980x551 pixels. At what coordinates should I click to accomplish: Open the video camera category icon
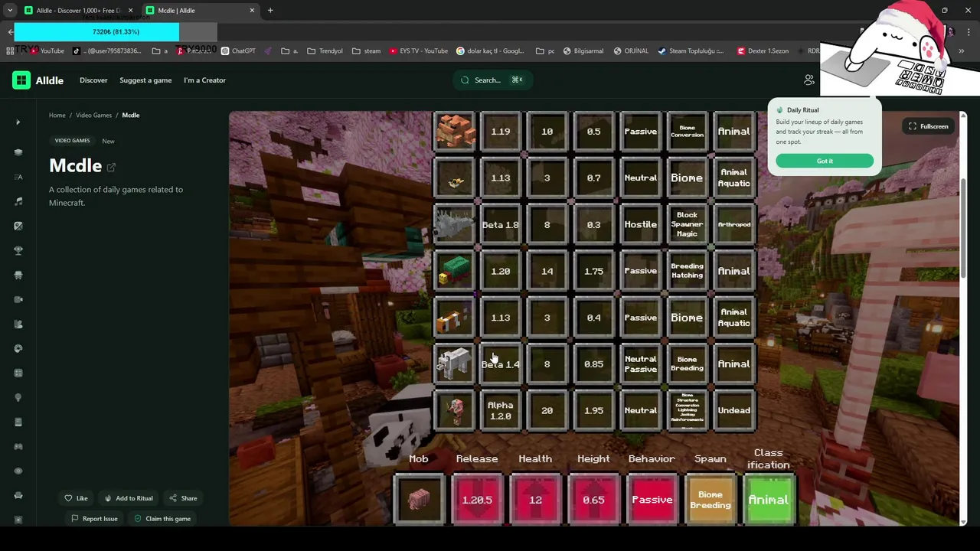point(18,299)
